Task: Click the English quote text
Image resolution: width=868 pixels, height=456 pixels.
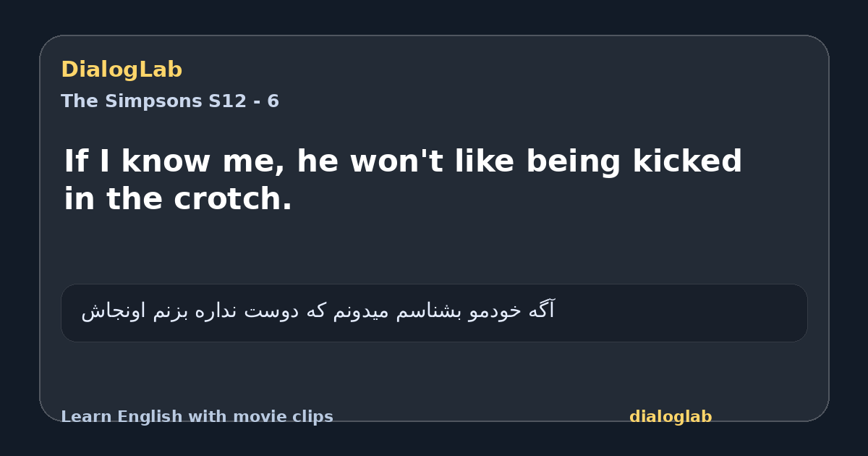Action: pyautogui.click(x=403, y=180)
